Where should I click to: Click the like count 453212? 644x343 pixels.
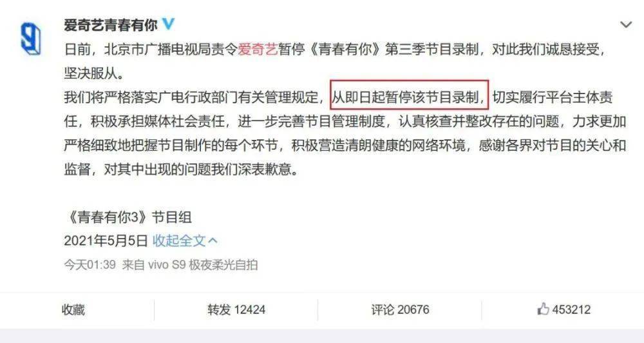571,309
